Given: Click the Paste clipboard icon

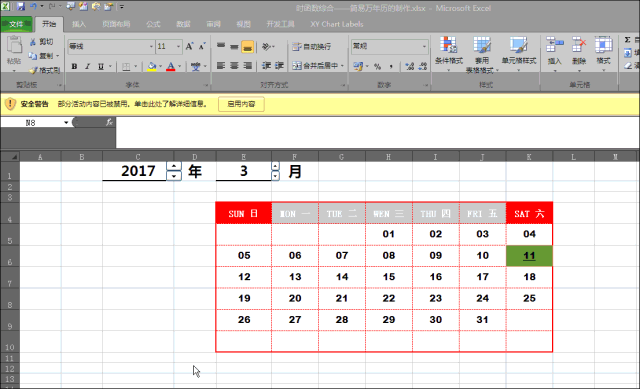Looking at the screenshot, I should click(x=14, y=45).
